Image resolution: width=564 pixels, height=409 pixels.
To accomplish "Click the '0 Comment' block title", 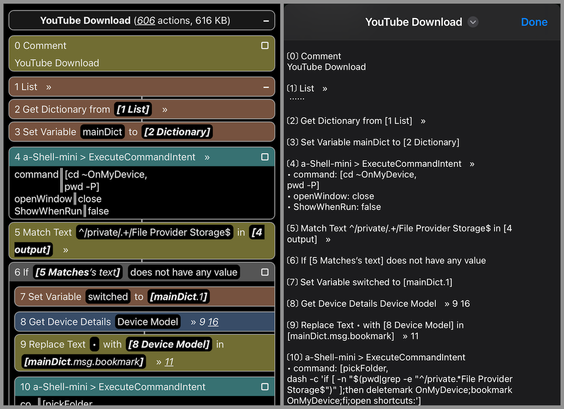I will (40, 46).
